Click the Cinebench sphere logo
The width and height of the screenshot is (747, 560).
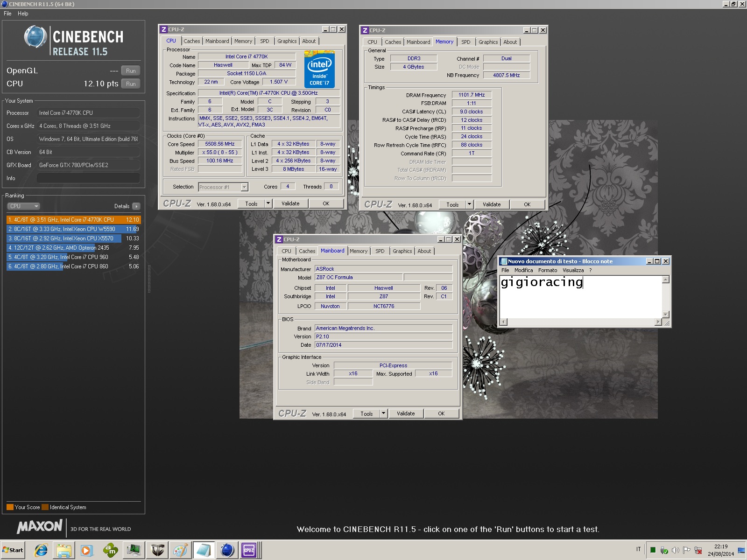click(x=35, y=37)
